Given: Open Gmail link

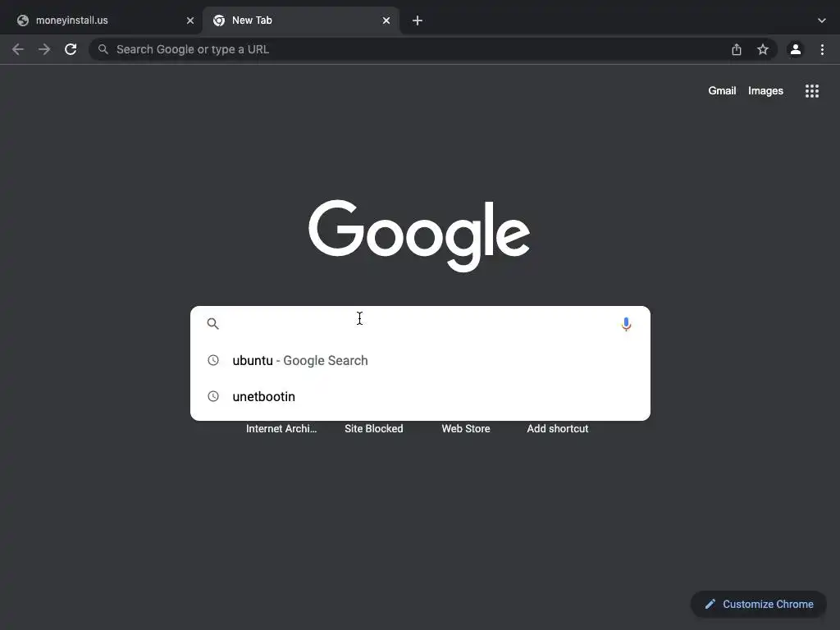Looking at the screenshot, I should pyautogui.click(x=722, y=91).
